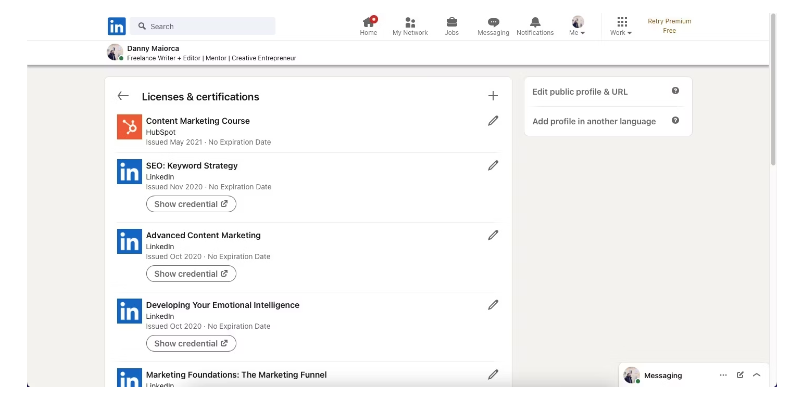The image size is (787, 407).
Task: Open My Network page
Action: (410, 26)
